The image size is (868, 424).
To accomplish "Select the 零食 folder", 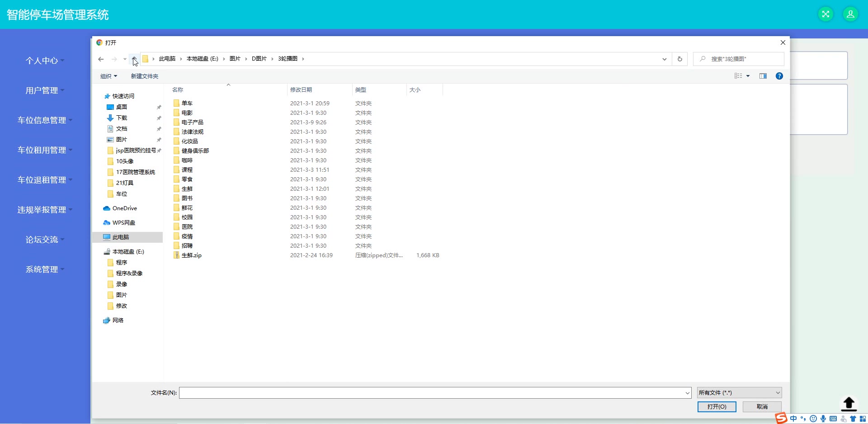I will coord(187,179).
